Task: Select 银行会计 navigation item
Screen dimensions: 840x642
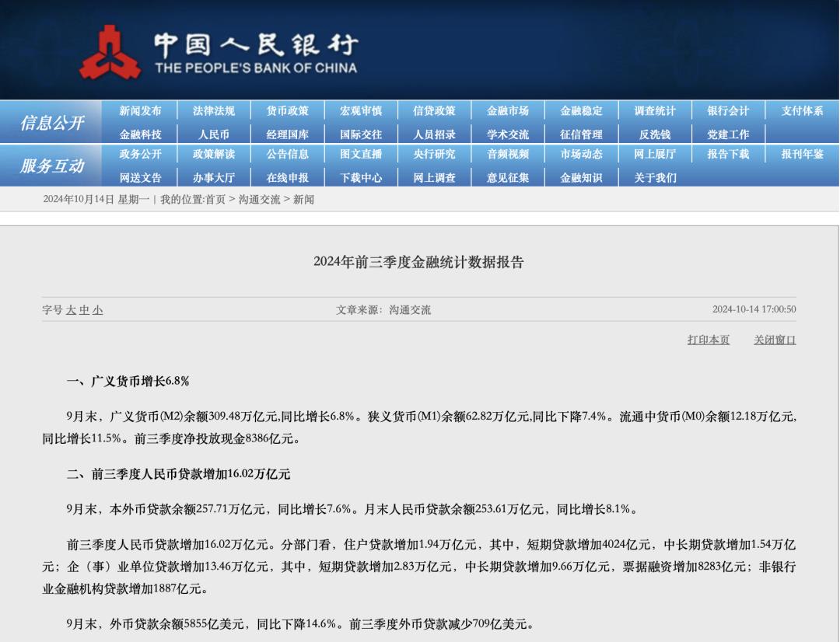Action: pos(728,111)
